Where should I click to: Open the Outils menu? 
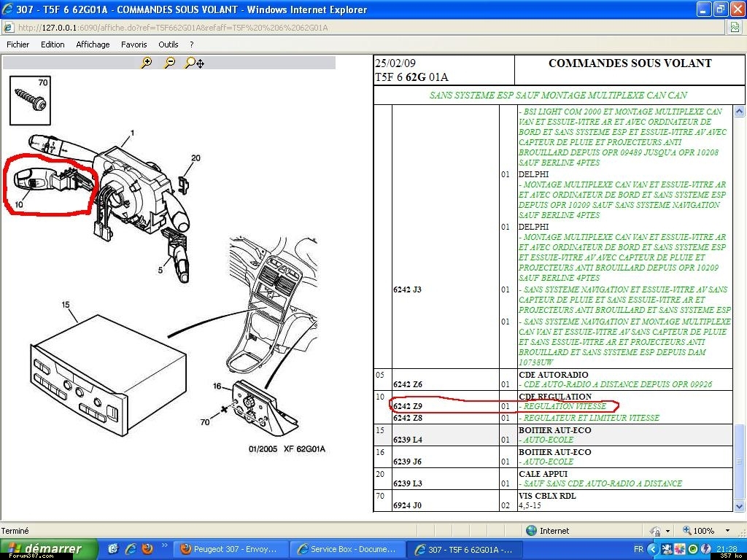click(x=169, y=44)
